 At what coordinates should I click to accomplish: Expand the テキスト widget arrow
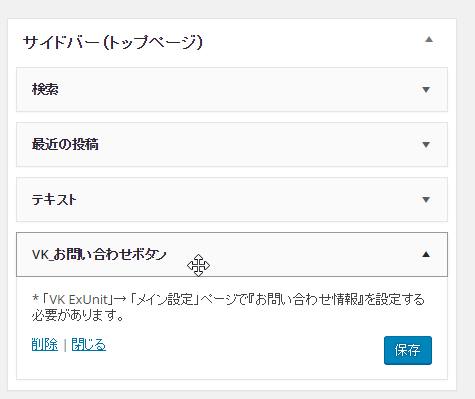tap(426, 200)
